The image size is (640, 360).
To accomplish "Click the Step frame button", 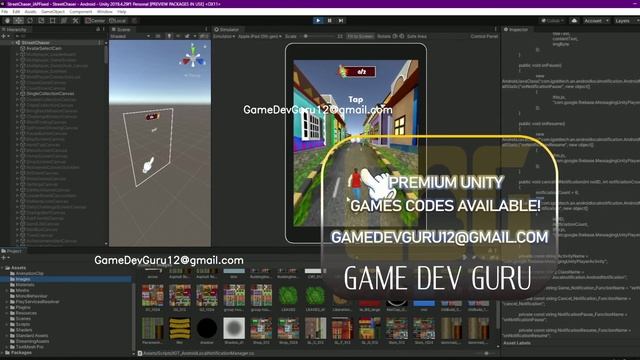I will coord(341,20).
